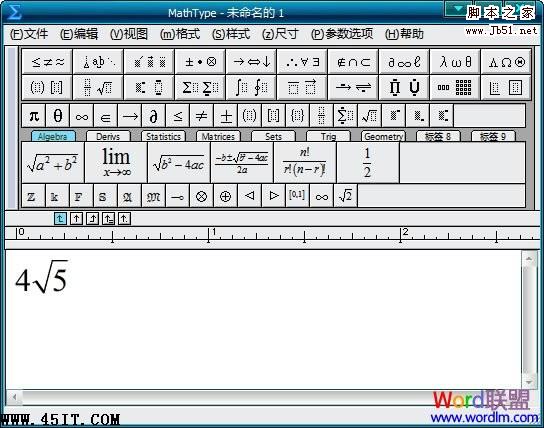544x428 pixels.
Task: Select the right-aligned tab stop button
Action: click(x=92, y=219)
